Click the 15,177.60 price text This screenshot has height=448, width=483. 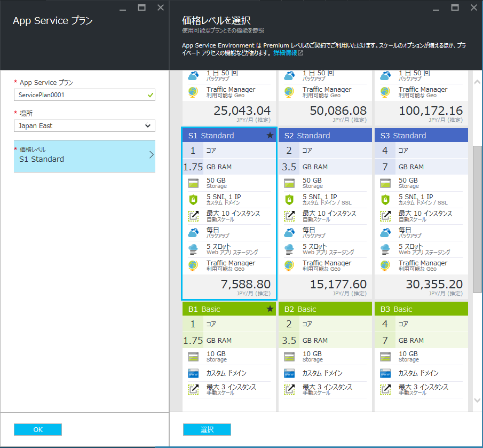[338, 284]
